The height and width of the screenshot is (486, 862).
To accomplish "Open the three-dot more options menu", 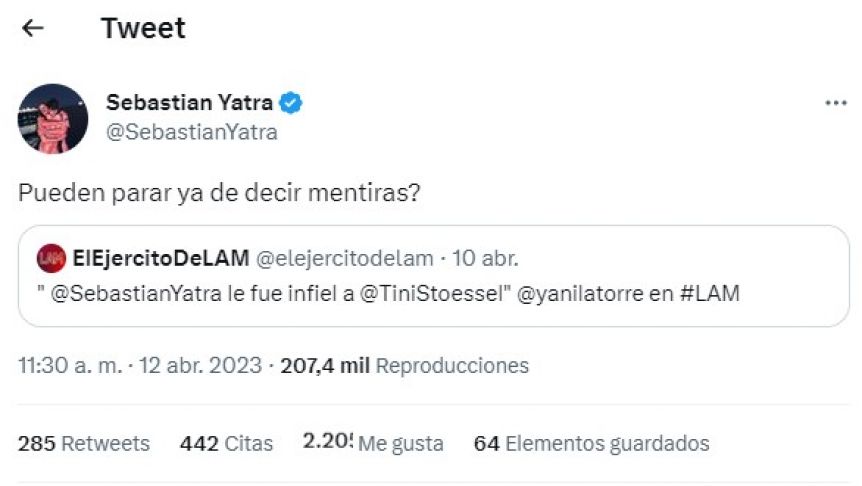I will coord(836,103).
